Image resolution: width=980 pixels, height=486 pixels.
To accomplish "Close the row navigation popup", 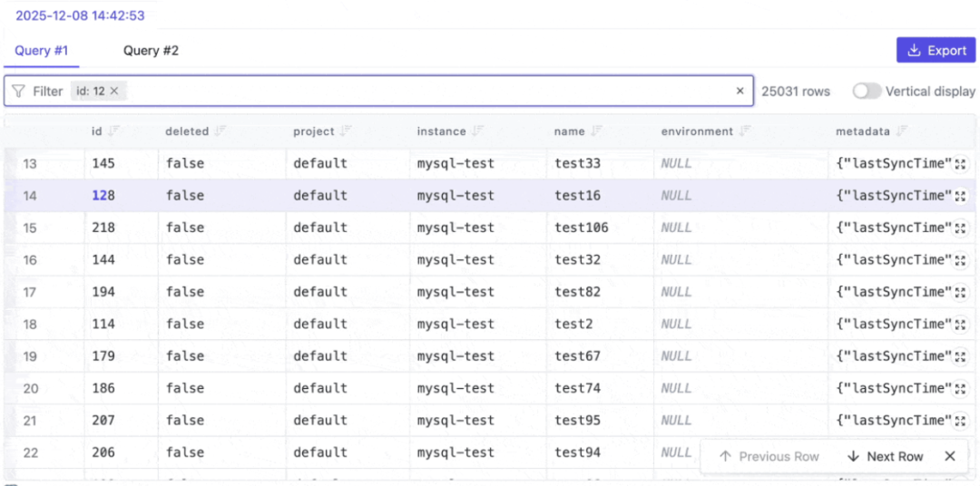I will pyautogui.click(x=950, y=457).
